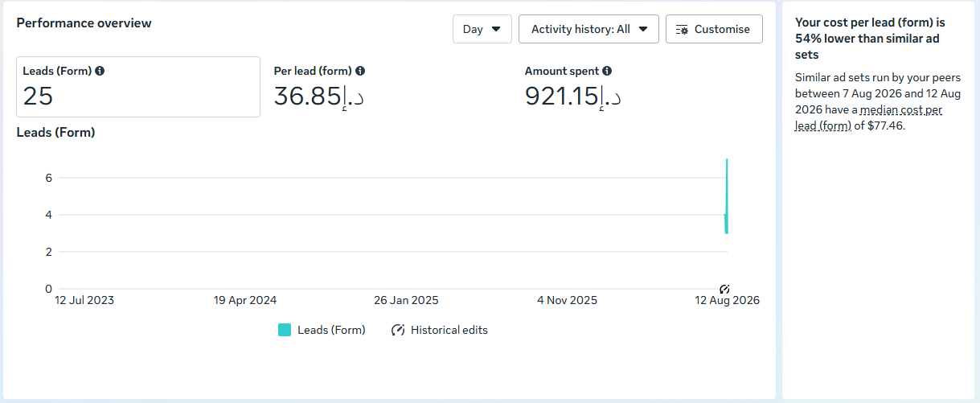The image size is (980, 403).
Task: Open the Day granularity dropdown
Action: [x=482, y=29]
